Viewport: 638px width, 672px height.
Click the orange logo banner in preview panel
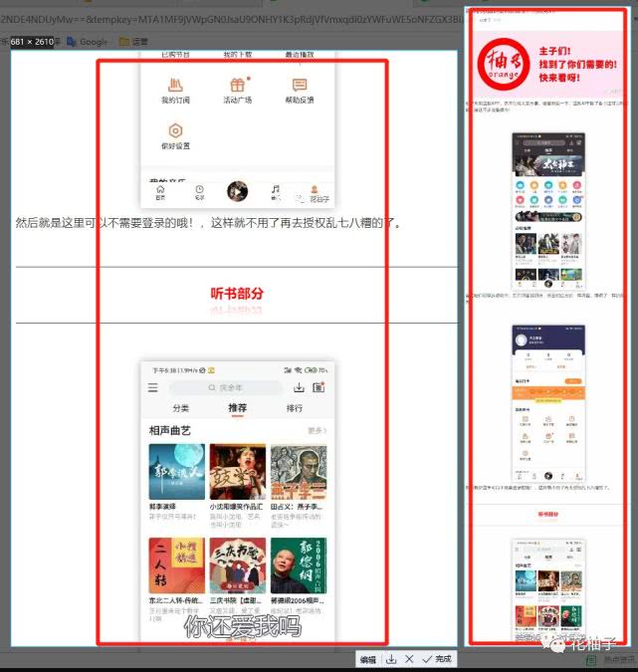pos(547,65)
